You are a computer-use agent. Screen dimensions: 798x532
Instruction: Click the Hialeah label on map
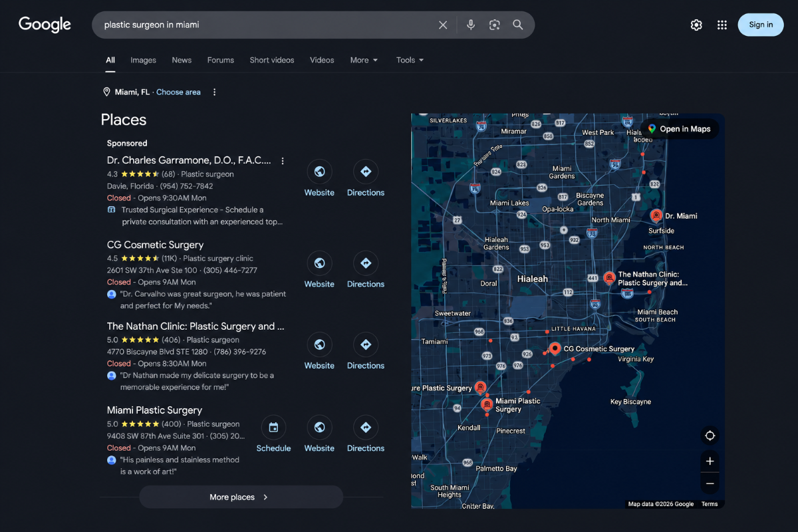[x=533, y=279]
